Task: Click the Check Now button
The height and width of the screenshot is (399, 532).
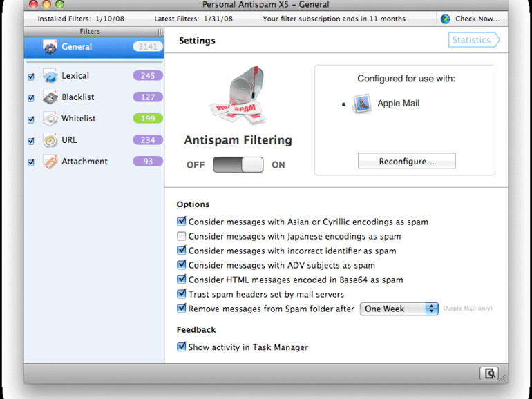Action: [x=472, y=19]
